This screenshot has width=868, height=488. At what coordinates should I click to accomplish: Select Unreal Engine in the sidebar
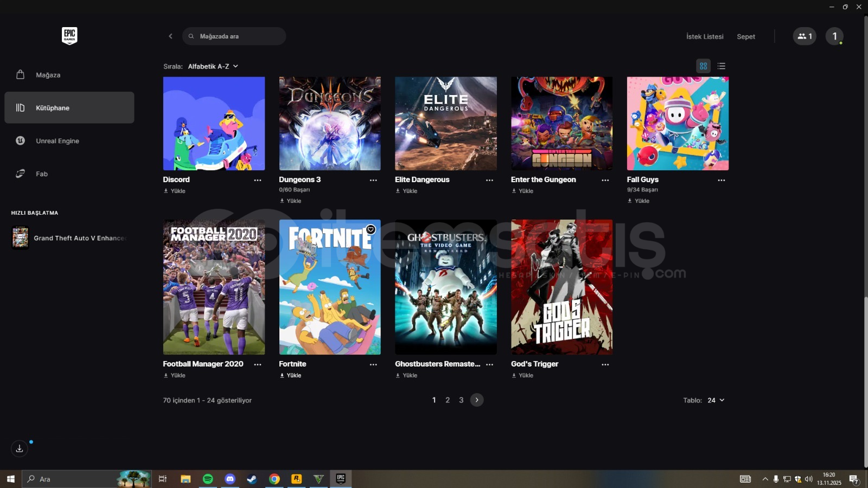click(57, 141)
